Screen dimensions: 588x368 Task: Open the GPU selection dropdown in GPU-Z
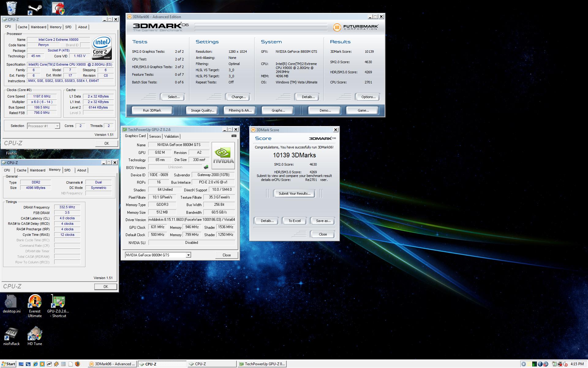click(158, 255)
